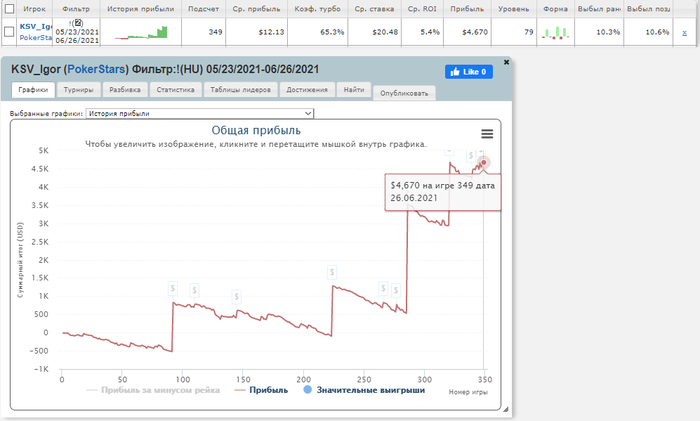
Task: Sort by Уровень column header
Action: tap(514, 8)
